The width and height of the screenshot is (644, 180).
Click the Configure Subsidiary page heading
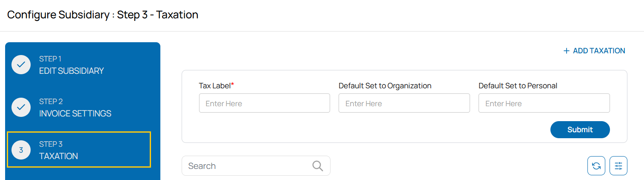(103, 15)
